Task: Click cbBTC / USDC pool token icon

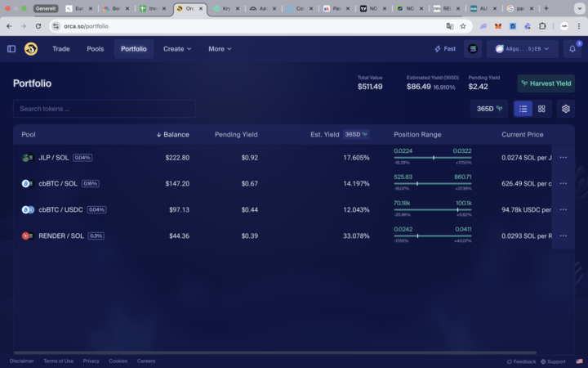Action: click(28, 209)
